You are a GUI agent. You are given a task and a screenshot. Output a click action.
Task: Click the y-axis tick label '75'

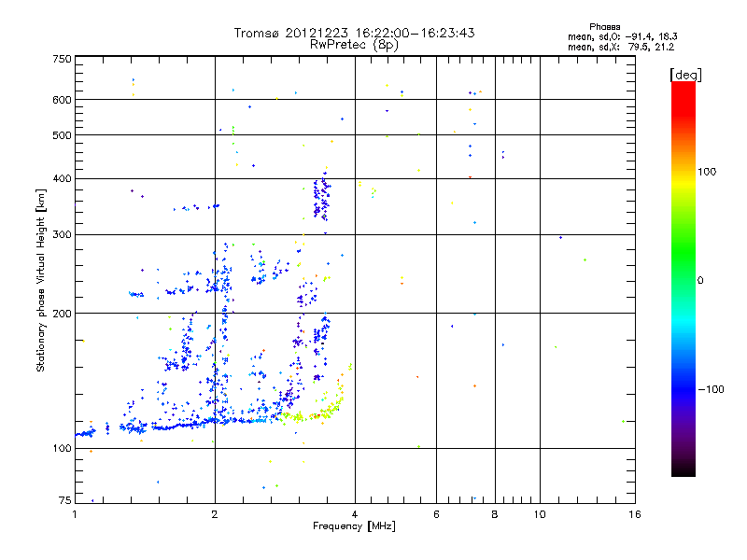[x=65, y=500]
